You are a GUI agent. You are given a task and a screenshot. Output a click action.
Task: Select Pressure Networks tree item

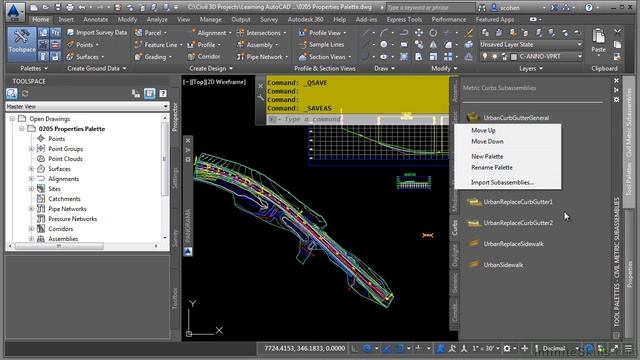point(73,219)
